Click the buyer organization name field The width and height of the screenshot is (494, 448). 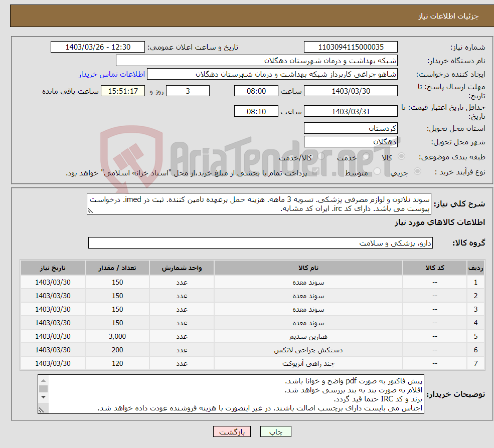click(x=257, y=61)
